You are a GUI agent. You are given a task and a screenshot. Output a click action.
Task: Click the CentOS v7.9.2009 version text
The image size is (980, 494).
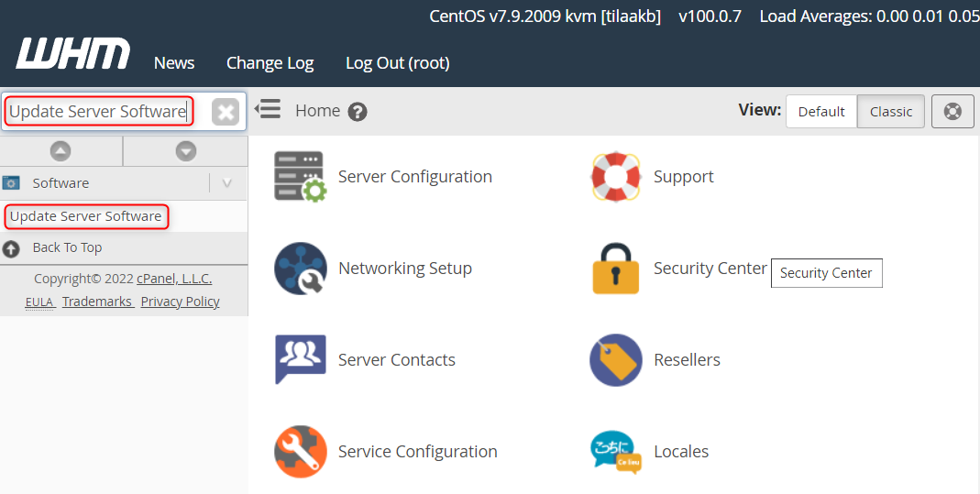pyautogui.click(x=545, y=16)
